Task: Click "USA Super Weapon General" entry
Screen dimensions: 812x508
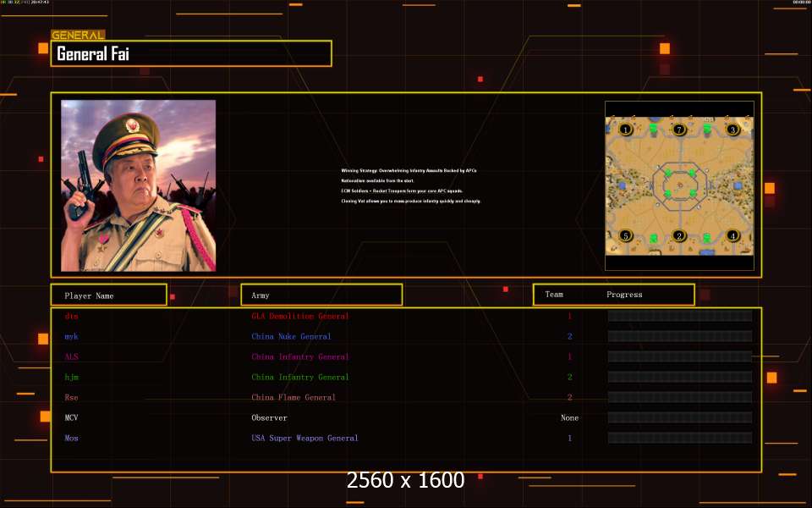Action: pyautogui.click(x=304, y=438)
